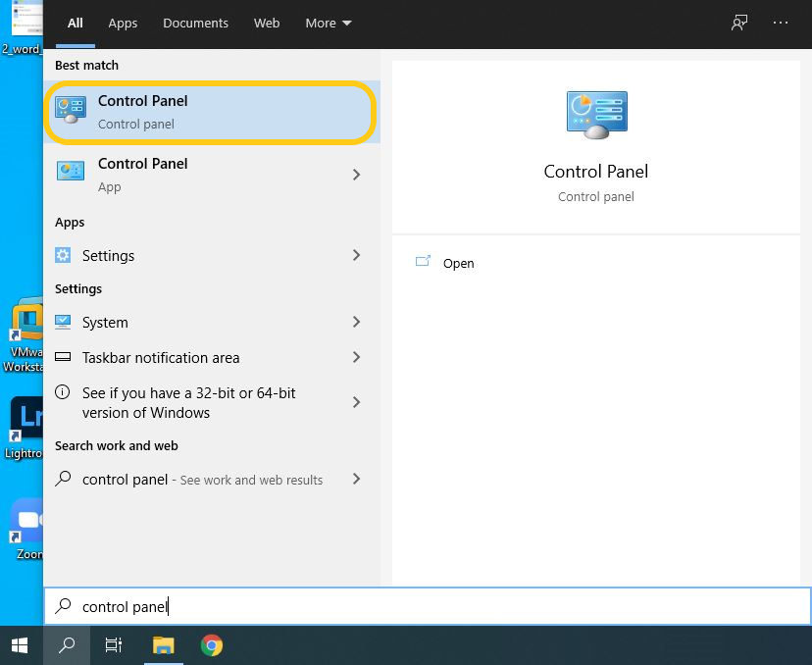The height and width of the screenshot is (665, 812).
Task: Click the Settings gear icon
Action: tap(63, 255)
